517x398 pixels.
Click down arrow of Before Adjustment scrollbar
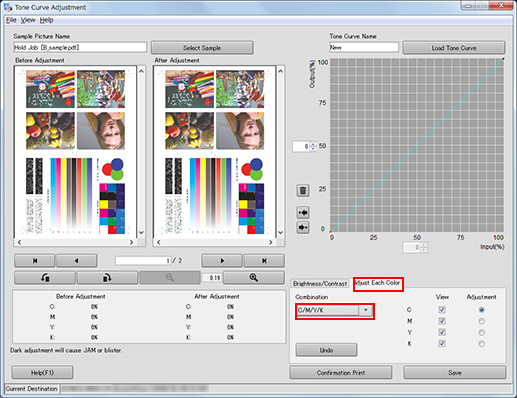(141, 233)
